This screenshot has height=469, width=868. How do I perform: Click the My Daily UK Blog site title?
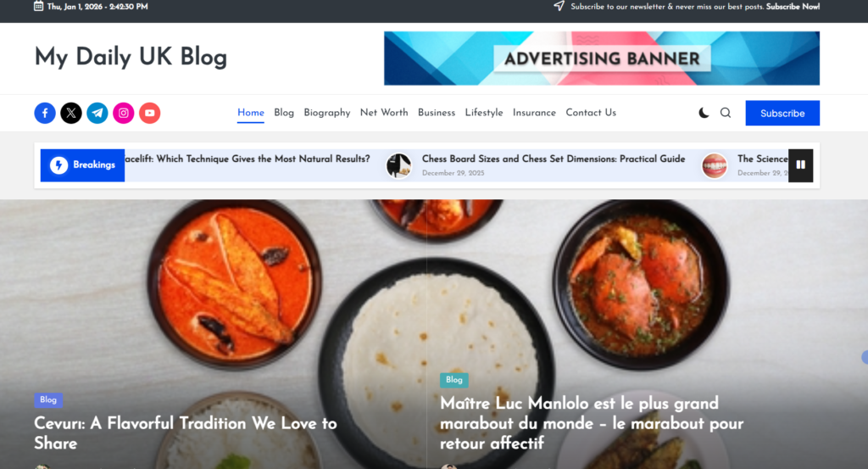point(131,58)
